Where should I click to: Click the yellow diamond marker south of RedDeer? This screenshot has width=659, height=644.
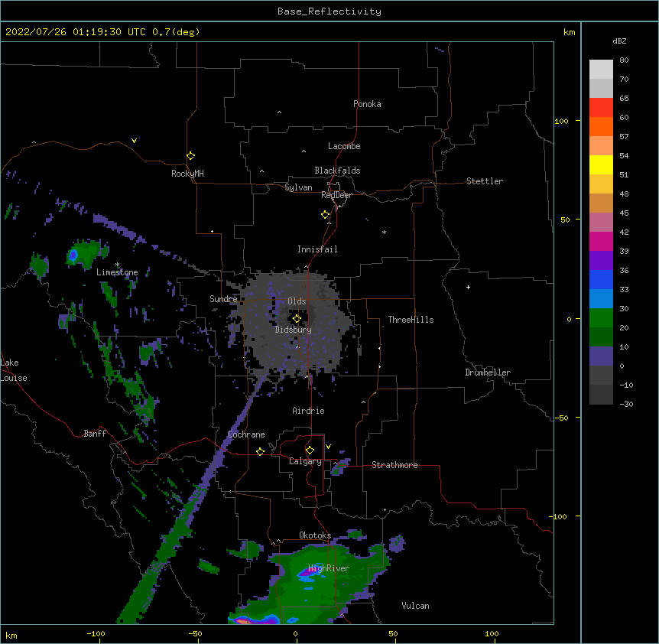pyautogui.click(x=325, y=215)
